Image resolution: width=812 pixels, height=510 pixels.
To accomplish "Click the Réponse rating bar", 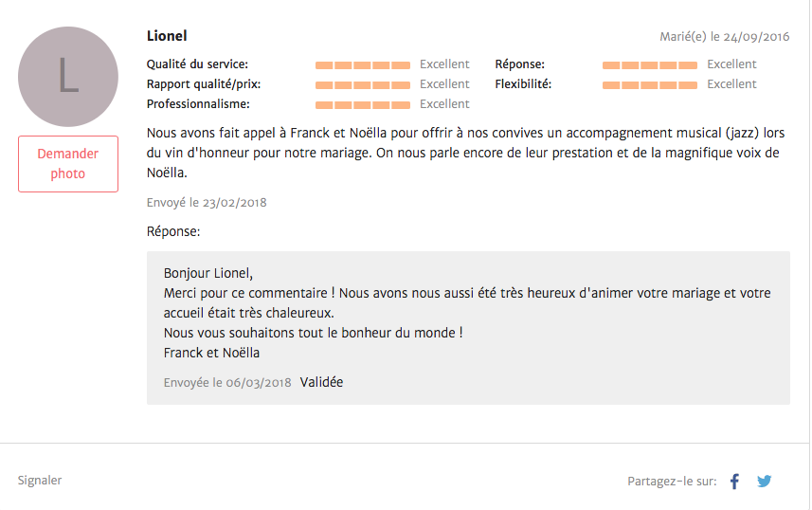I will click(650, 65).
